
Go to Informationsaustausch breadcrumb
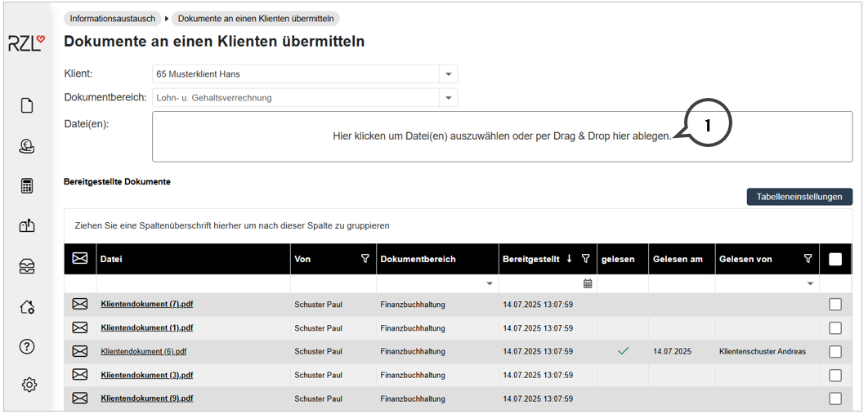coord(112,19)
